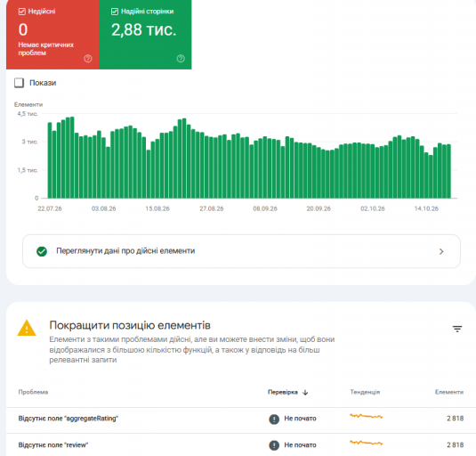Click the chart date label 15.08.26
Screen dimensions: 476x456
(x=157, y=208)
